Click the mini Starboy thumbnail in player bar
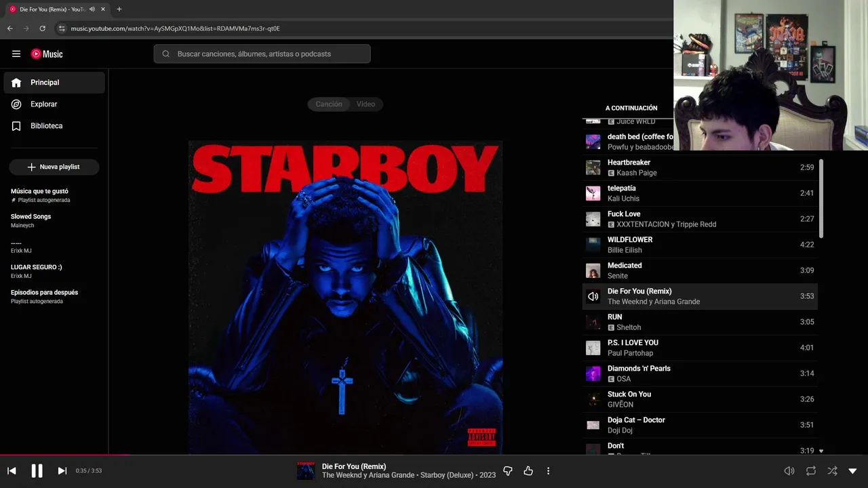Screen dimensions: 868x488 tap(306, 471)
